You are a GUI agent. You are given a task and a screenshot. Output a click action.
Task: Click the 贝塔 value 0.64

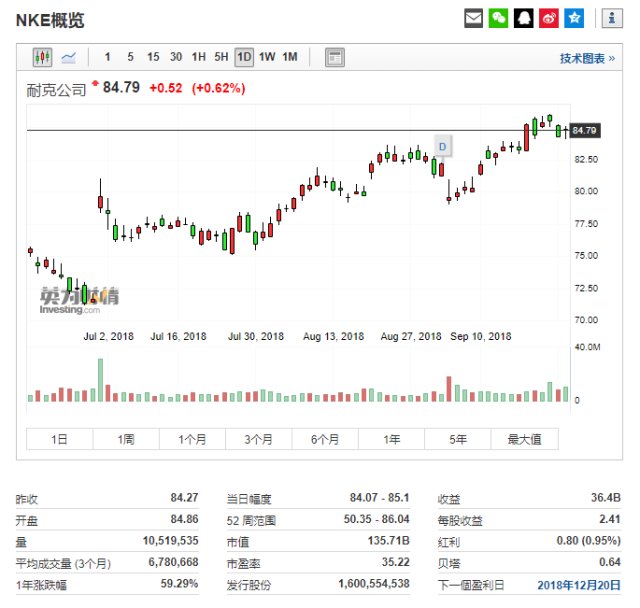coord(610,562)
